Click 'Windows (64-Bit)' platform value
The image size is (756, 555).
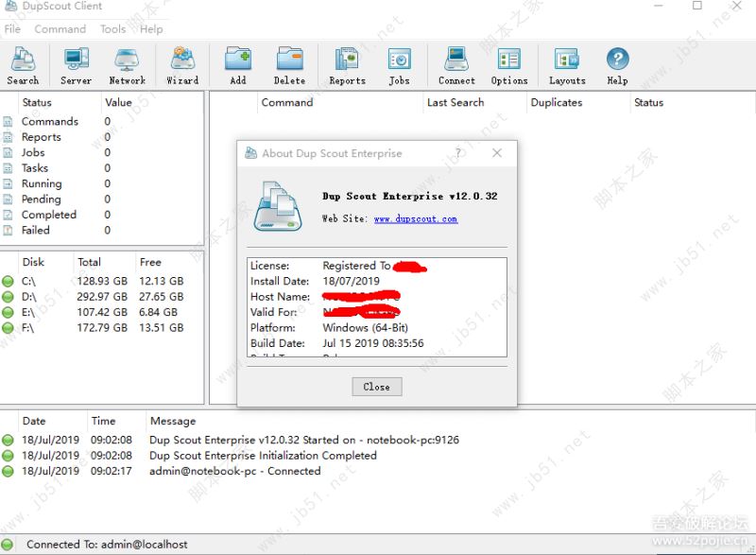pyautogui.click(x=366, y=328)
